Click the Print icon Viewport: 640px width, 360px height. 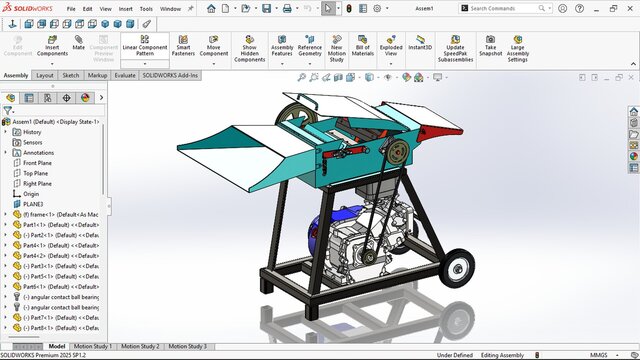287,8
